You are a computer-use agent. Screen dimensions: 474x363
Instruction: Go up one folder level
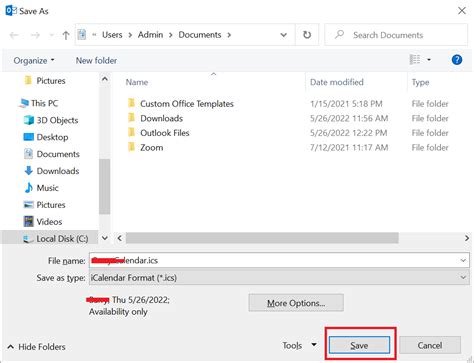66,35
